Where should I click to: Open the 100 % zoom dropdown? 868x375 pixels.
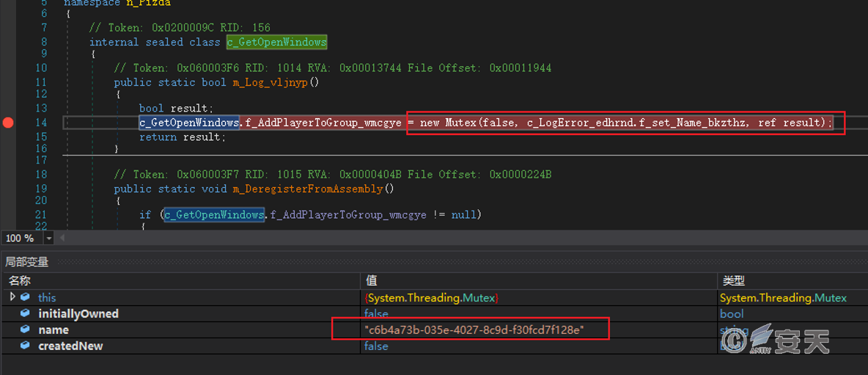click(x=49, y=239)
